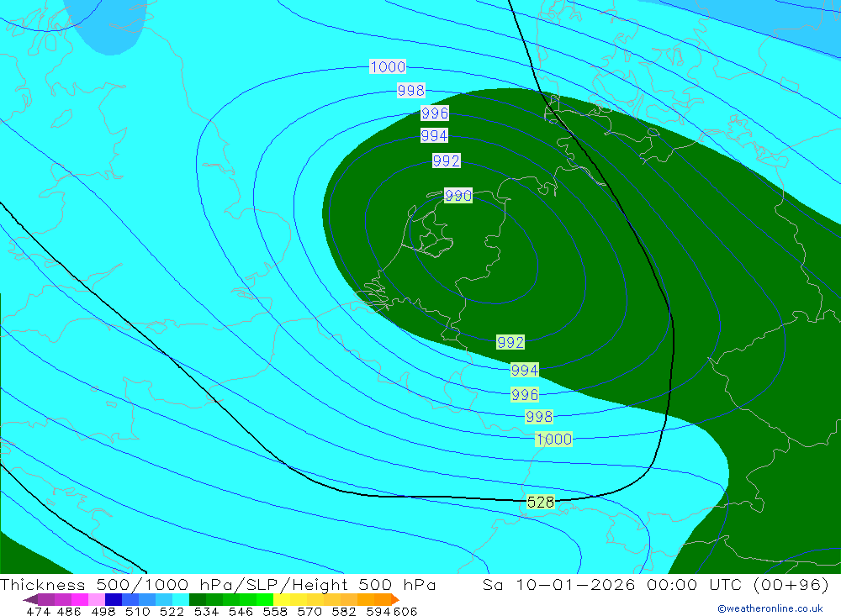This screenshot has height=616, width=841.
Task: Click the 522 legend value
Action: pyautogui.click(x=172, y=611)
